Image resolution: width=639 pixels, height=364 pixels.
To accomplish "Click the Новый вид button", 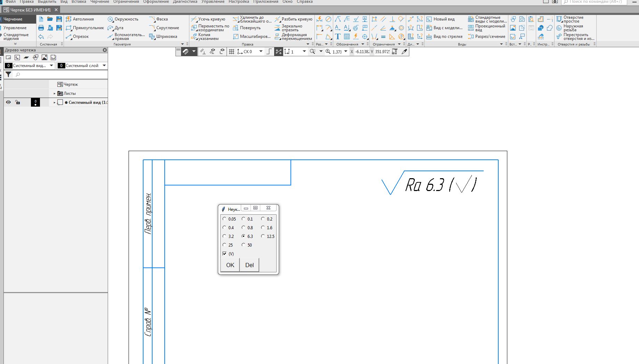I will pos(441,19).
